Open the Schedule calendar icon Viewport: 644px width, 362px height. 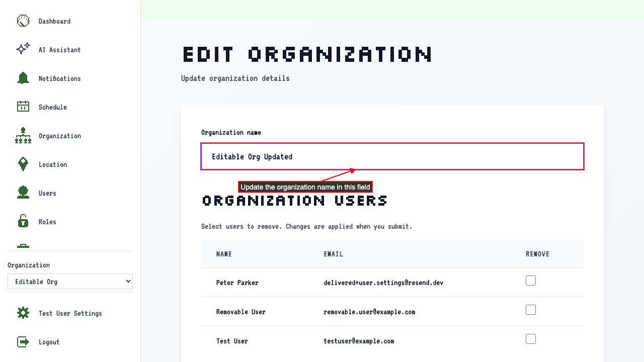pos(23,107)
